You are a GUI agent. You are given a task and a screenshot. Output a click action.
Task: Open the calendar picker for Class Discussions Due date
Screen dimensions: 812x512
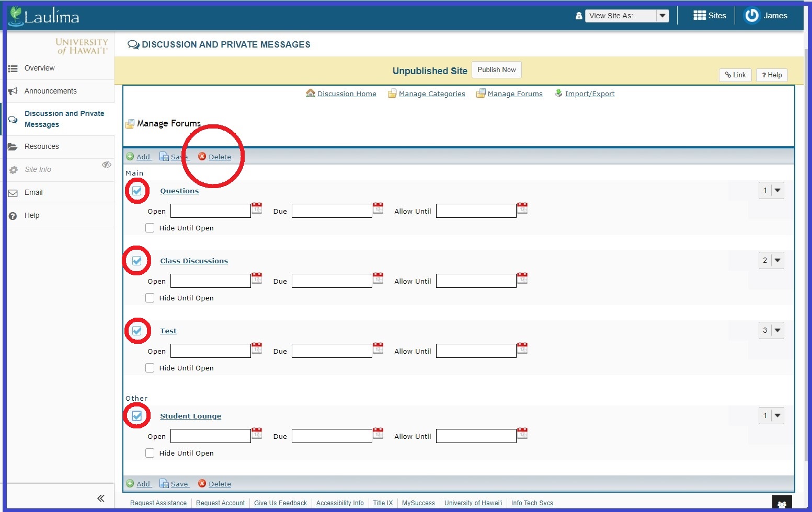378,278
